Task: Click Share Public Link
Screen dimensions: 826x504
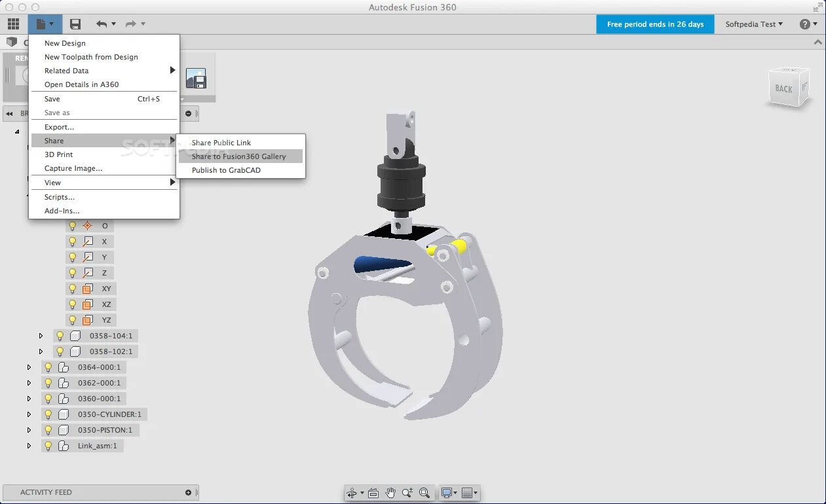Action: (x=241, y=143)
